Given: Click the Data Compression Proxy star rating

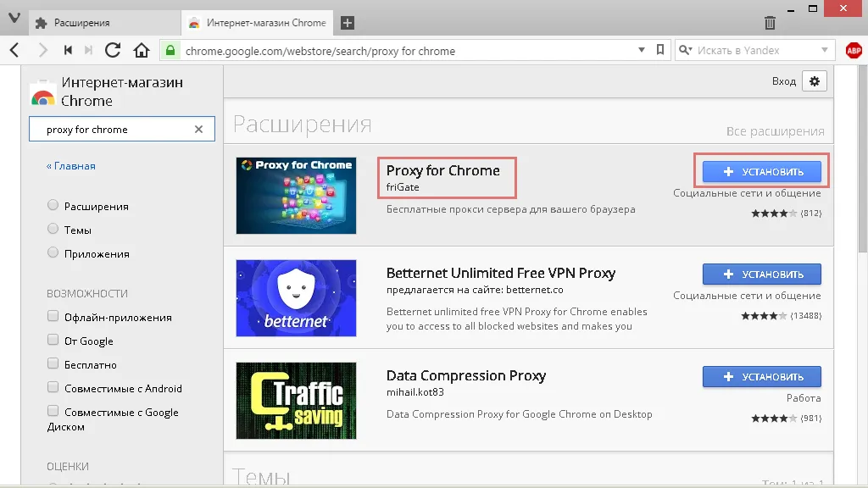Looking at the screenshot, I should click(x=774, y=419).
